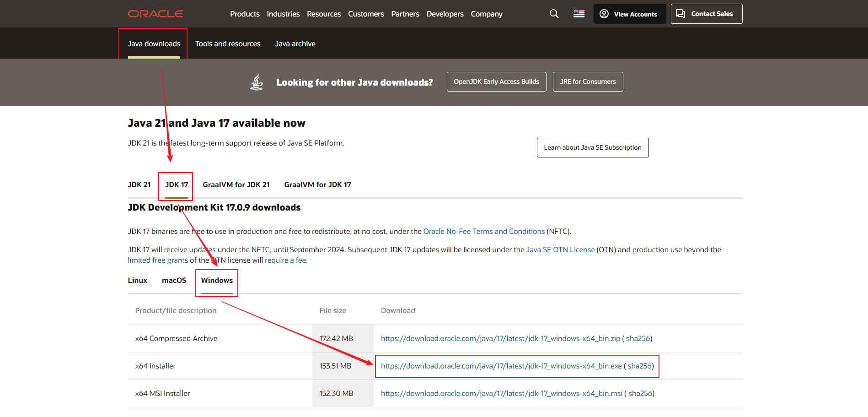Viewport: 868px width, 417px height.
Task: Download the windows-x64_bin.msi installer link
Action: [x=502, y=393]
